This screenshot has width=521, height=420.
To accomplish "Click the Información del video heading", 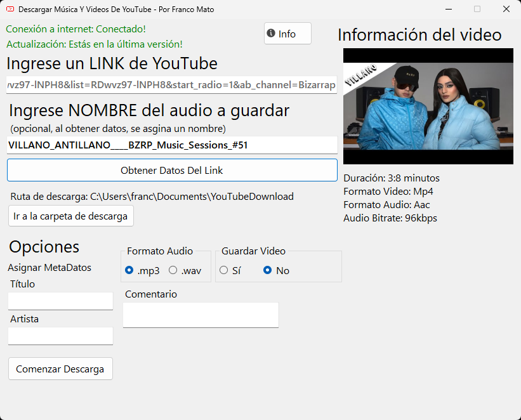I will [419, 35].
